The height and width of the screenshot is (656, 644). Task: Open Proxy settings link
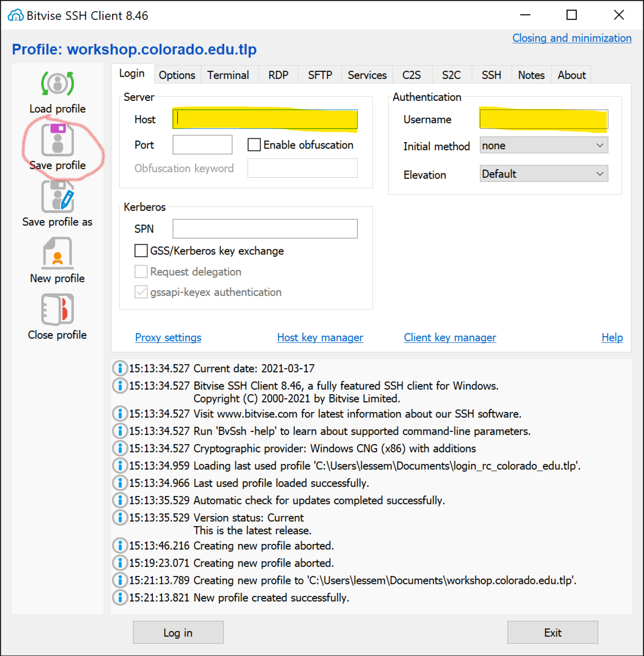coord(168,337)
